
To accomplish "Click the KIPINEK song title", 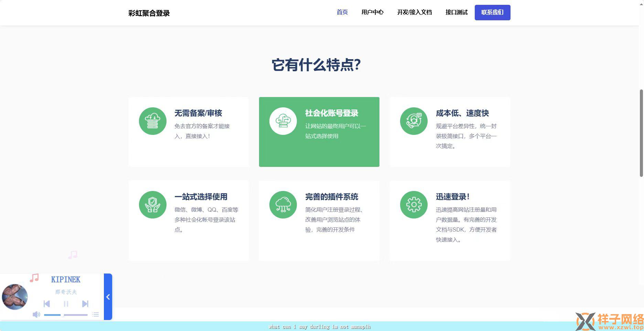I will (x=66, y=279).
